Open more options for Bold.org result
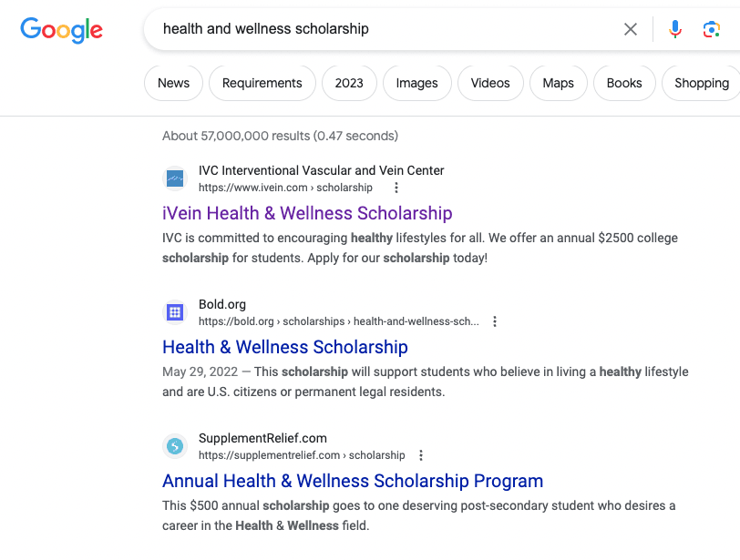The height and width of the screenshot is (560, 740). (x=495, y=321)
